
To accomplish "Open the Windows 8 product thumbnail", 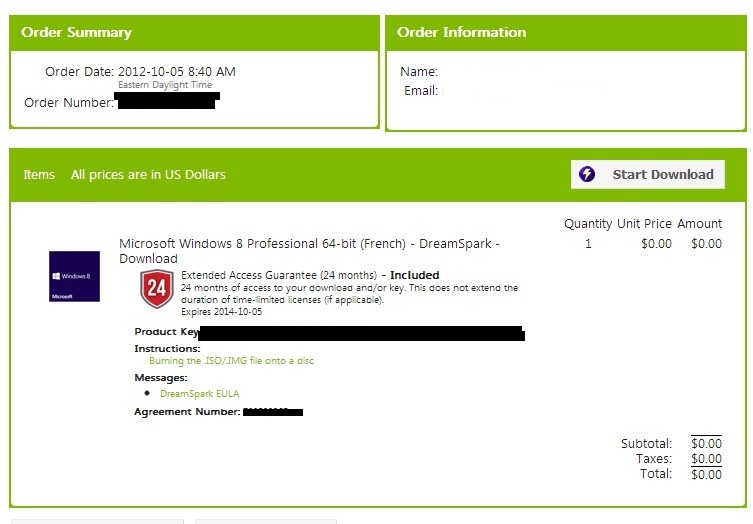I will point(74,276).
